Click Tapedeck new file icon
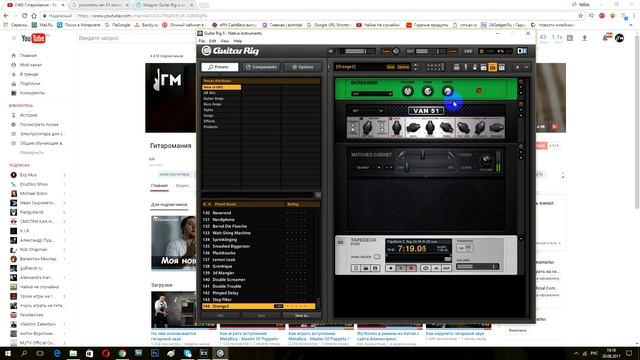The height and width of the screenshot is (360, 640). click(356, 268)
